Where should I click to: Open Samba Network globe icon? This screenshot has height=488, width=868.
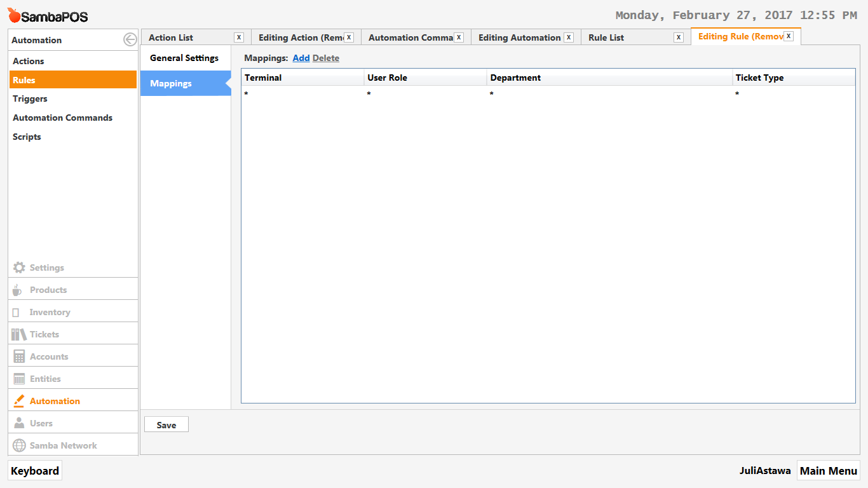coord(19,445)
